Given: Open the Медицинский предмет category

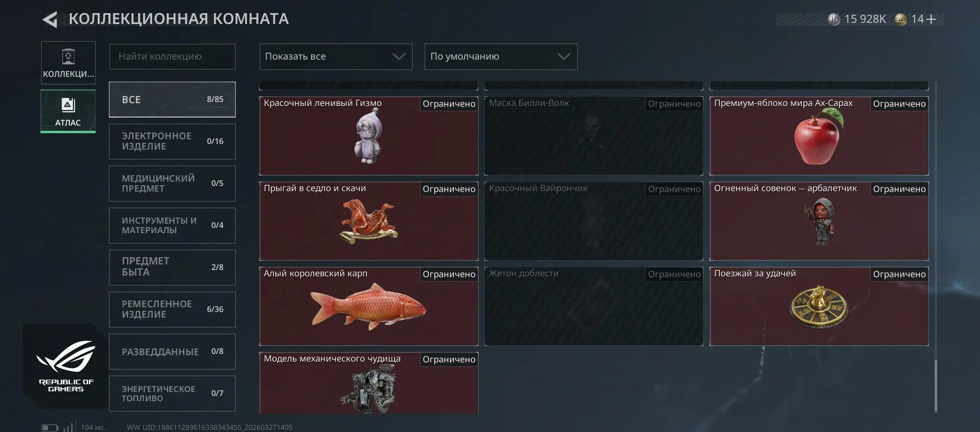Looking at the screenshot, I should coord(172,184).
